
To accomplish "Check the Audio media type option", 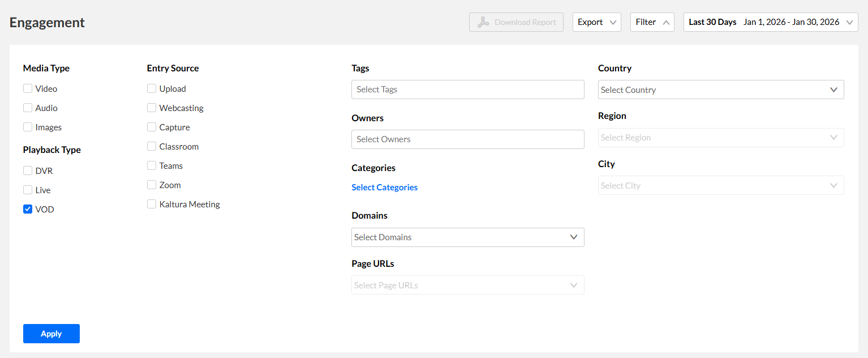I will 28,108.
